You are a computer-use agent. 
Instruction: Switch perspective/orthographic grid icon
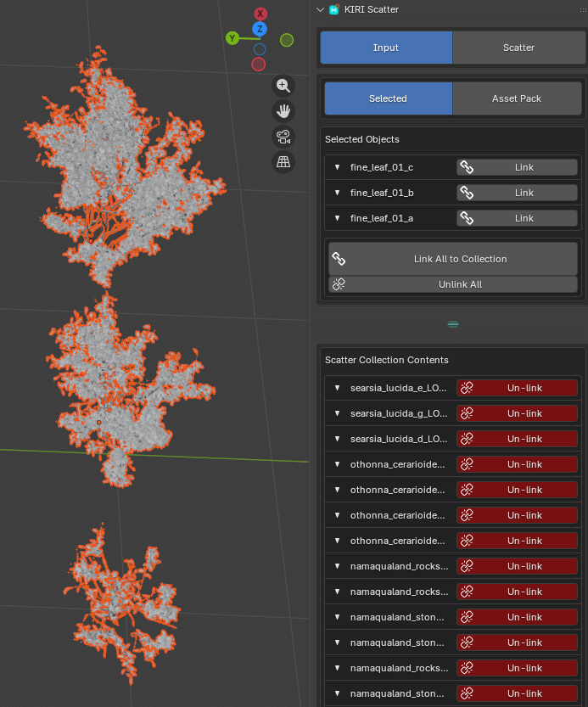click(283, 162)
